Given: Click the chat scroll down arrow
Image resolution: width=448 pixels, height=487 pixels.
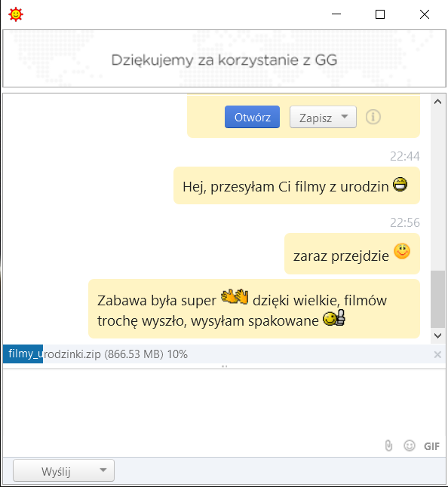Looking at the screenshot, I should (x=437, y=335).
